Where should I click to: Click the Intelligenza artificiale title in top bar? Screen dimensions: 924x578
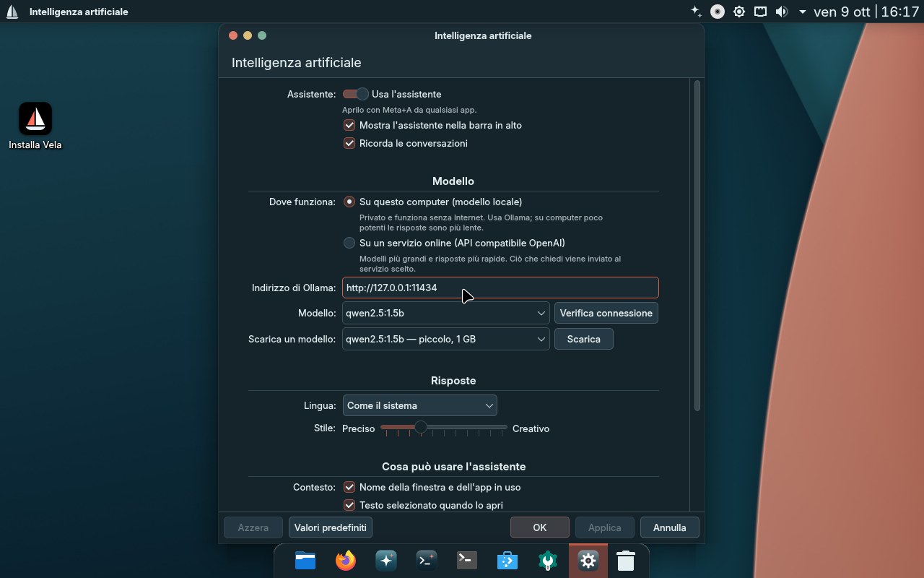pos(79,12)
